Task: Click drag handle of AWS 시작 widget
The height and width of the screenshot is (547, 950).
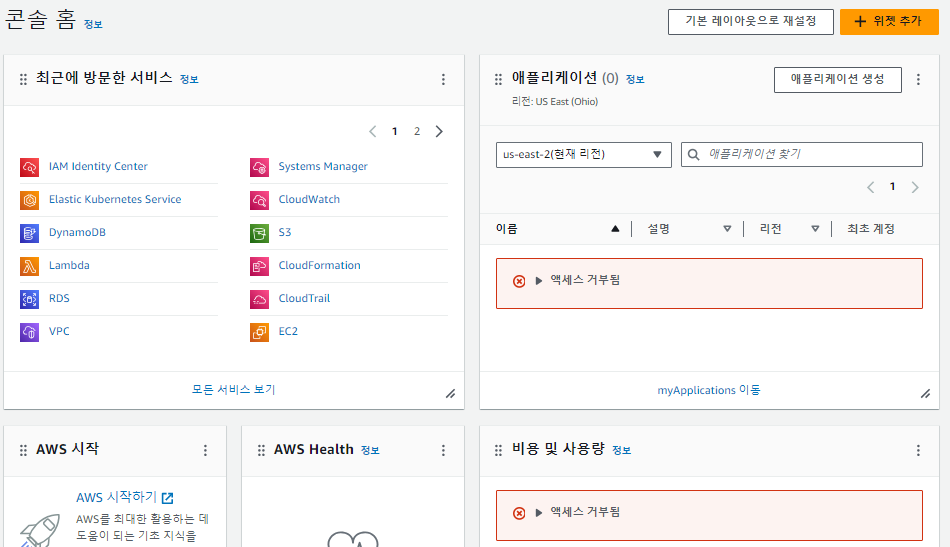Action: tap(23, 450)
